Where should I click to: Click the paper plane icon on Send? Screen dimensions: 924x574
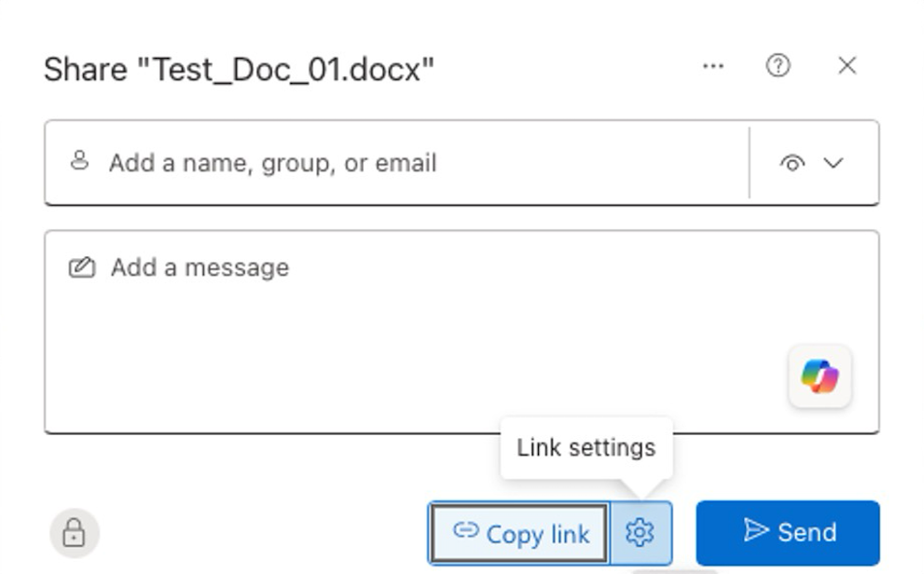pyautogui.click(x=757, y=532)
